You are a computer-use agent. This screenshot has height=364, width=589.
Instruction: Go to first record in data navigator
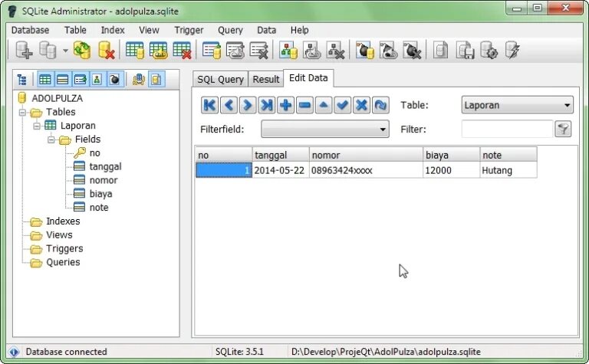pos(209,105)
